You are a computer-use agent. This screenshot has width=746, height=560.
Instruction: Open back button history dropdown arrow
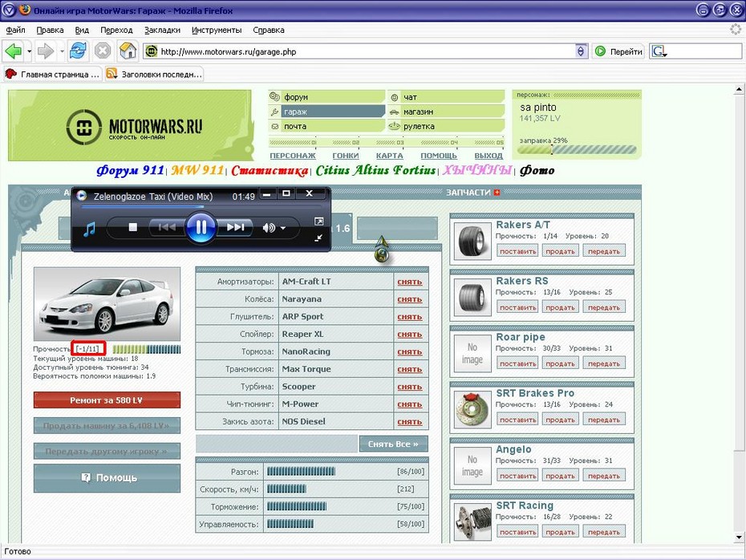(29, 51)
